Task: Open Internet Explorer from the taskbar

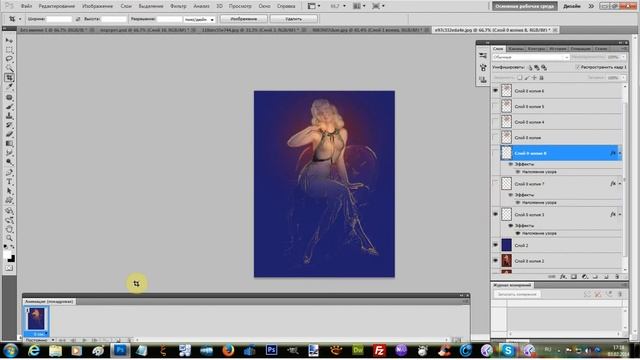Action: (34, 350)
